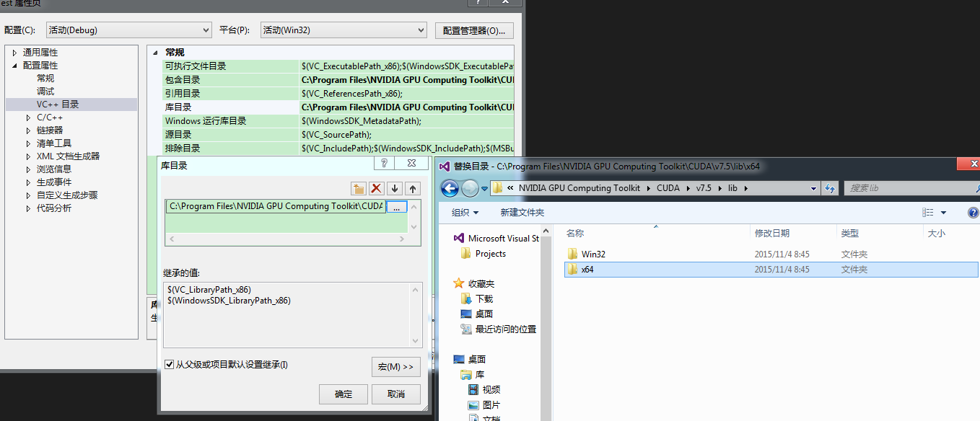Image resolution: width=980 pixels, height=421 pixels.
Task: Open Projects folder in navigation pane
Action: pyautogui.click(x=484, y=254)
